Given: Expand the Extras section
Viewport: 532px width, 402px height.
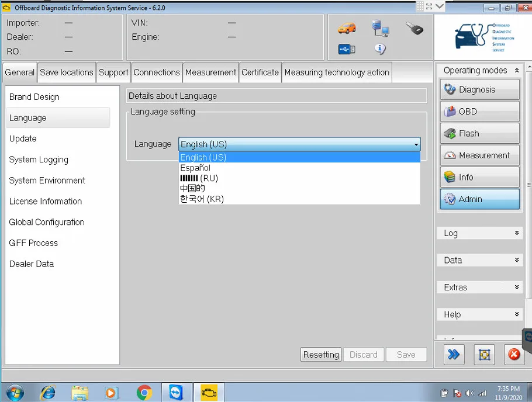Looking at the screenshot, I should (x=480, y=287).
